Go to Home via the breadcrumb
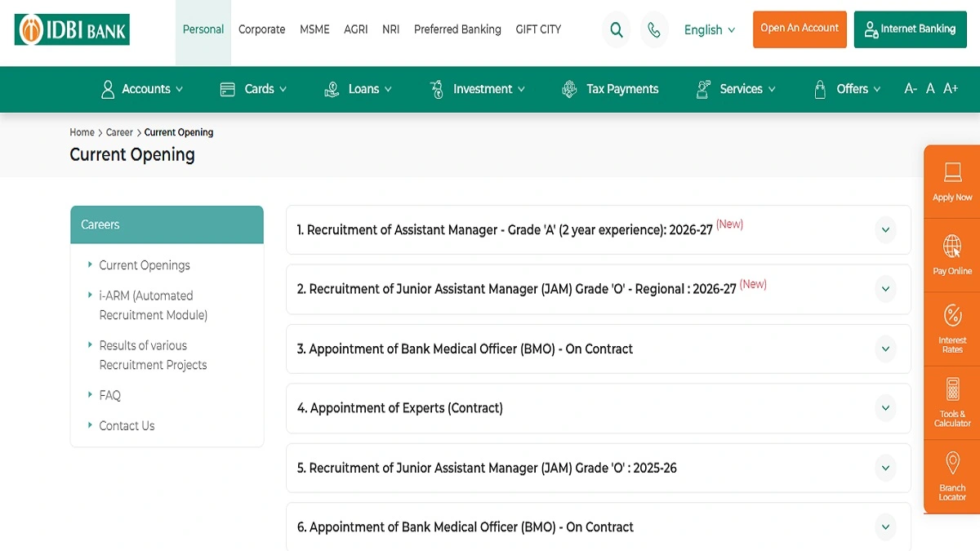Screen dimensions: 980x551 tap(82, 132)
